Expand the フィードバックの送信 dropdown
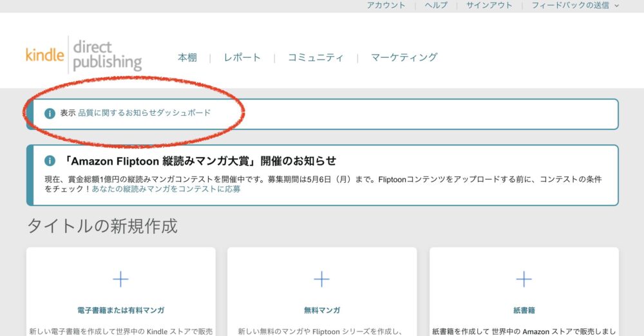 coord(575,5)
